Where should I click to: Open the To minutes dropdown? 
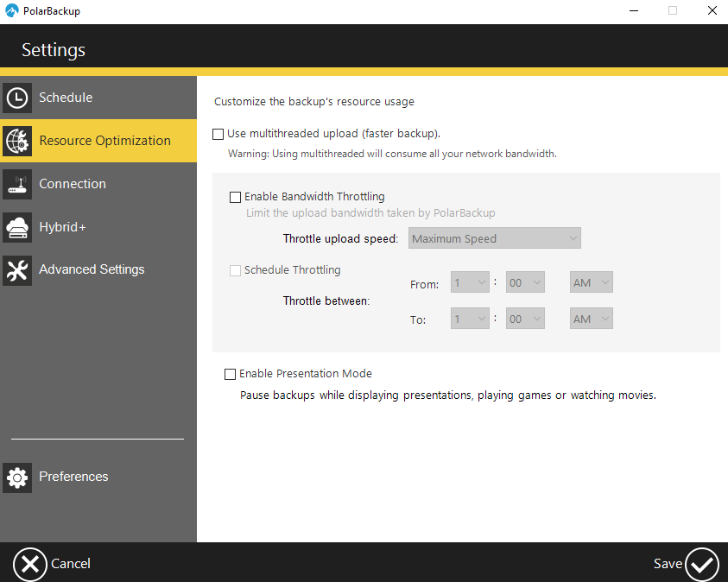525,319
